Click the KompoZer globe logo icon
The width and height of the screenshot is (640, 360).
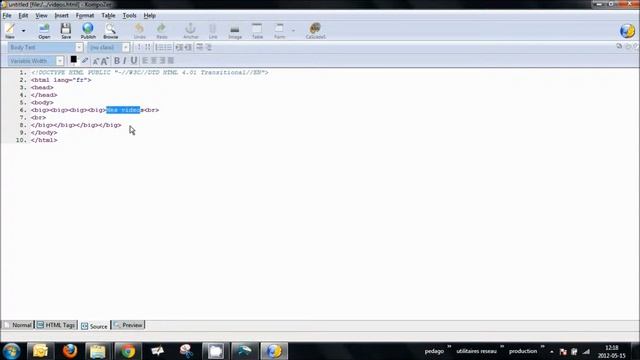627,31
